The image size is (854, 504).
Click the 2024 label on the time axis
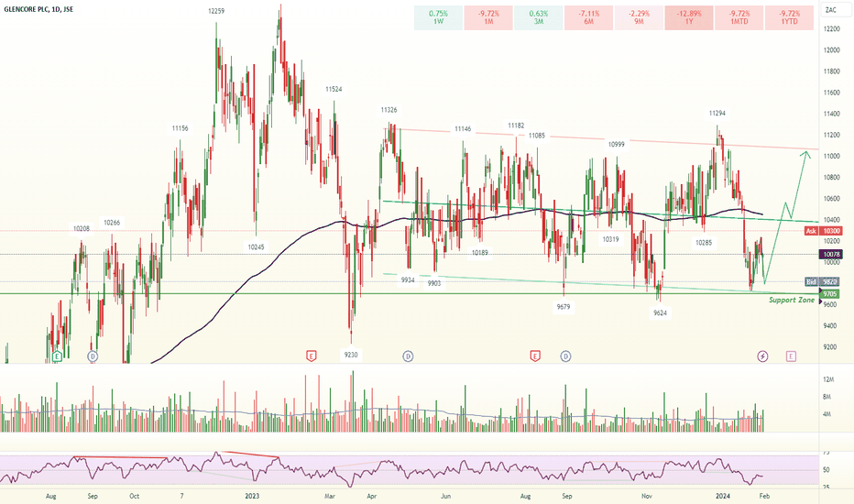tap(723, 496)
